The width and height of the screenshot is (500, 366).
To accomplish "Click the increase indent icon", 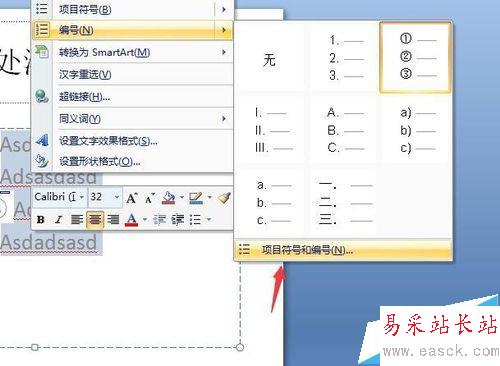I will click(x=177, y=220).
